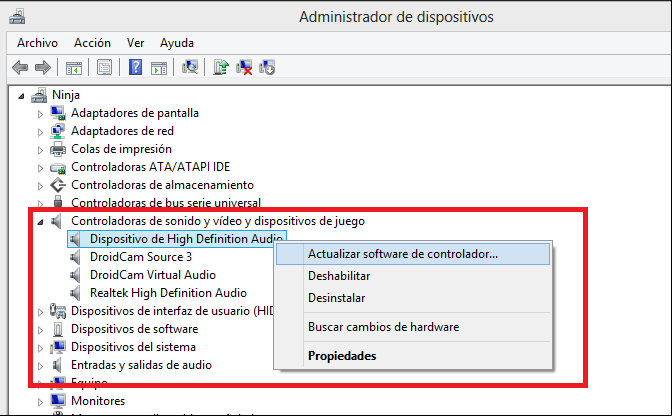
Task: Open the Archivo menu
Action: (x=37, y=43)
